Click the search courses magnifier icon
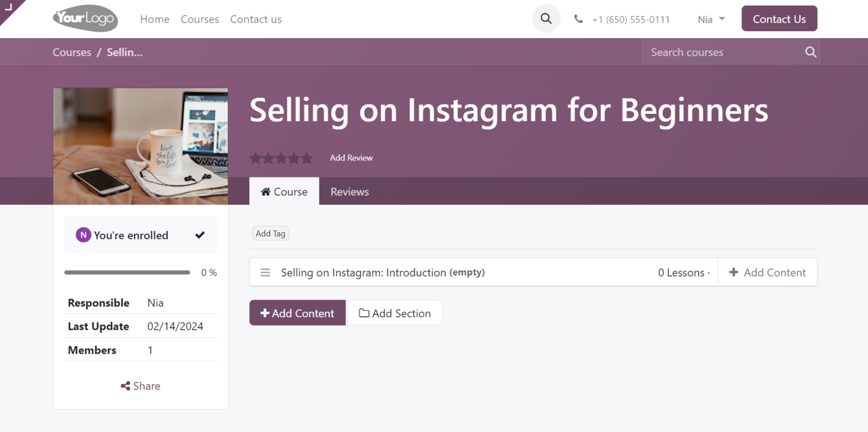 (x=810, y=52)
